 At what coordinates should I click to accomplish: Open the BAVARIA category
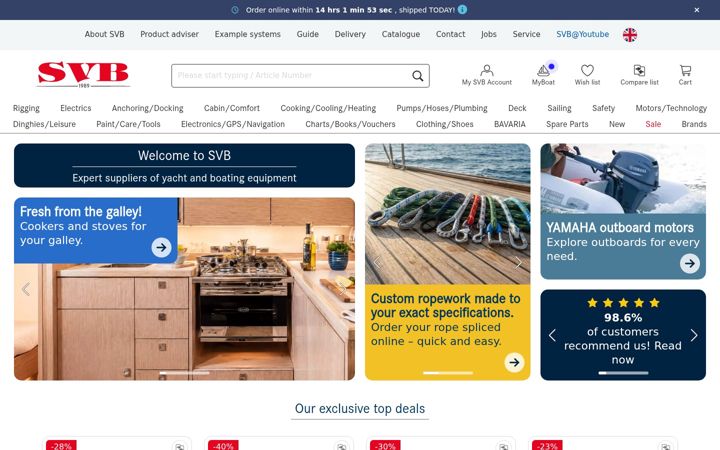tap(510, 124)
